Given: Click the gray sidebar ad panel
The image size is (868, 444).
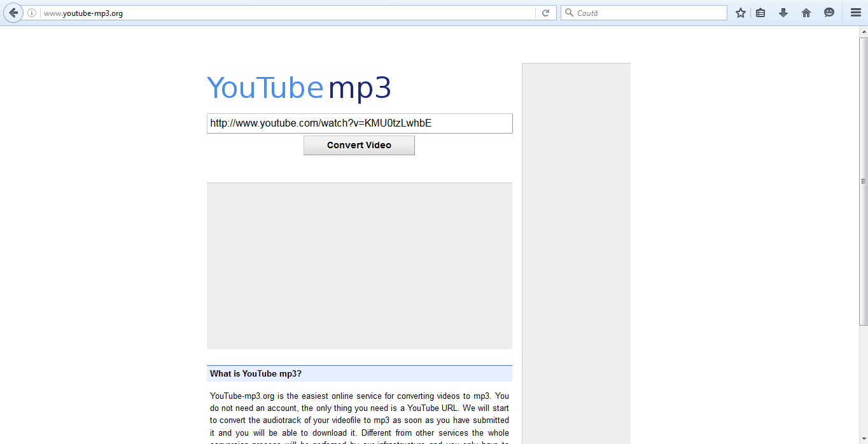Looking at the screenshot, I should [x=577, y=253].
